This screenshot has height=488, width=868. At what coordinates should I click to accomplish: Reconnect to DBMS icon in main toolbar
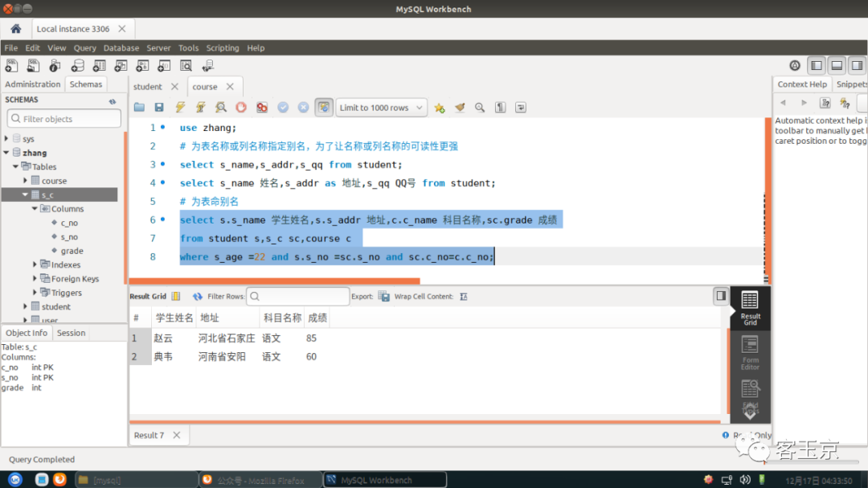click(x=207, y=66)
